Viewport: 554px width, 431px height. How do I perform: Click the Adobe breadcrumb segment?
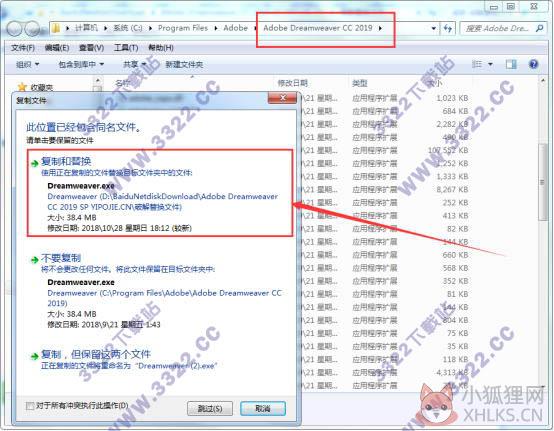coord(235,28)
